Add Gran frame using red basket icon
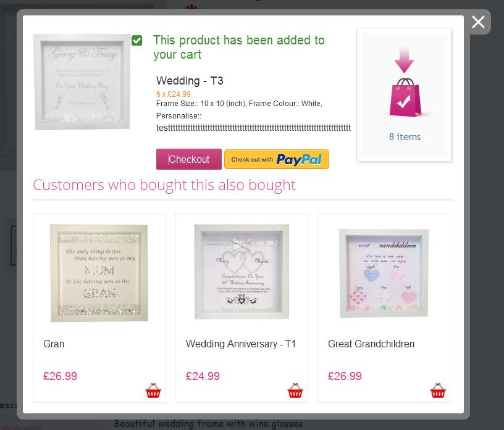Screen dimensions: 504x430 pos(153,391)
